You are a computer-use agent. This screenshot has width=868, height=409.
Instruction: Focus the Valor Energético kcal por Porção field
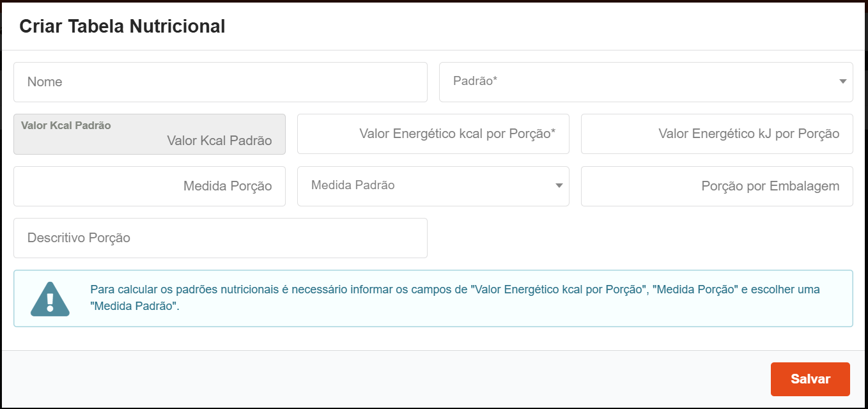point(433,134)
